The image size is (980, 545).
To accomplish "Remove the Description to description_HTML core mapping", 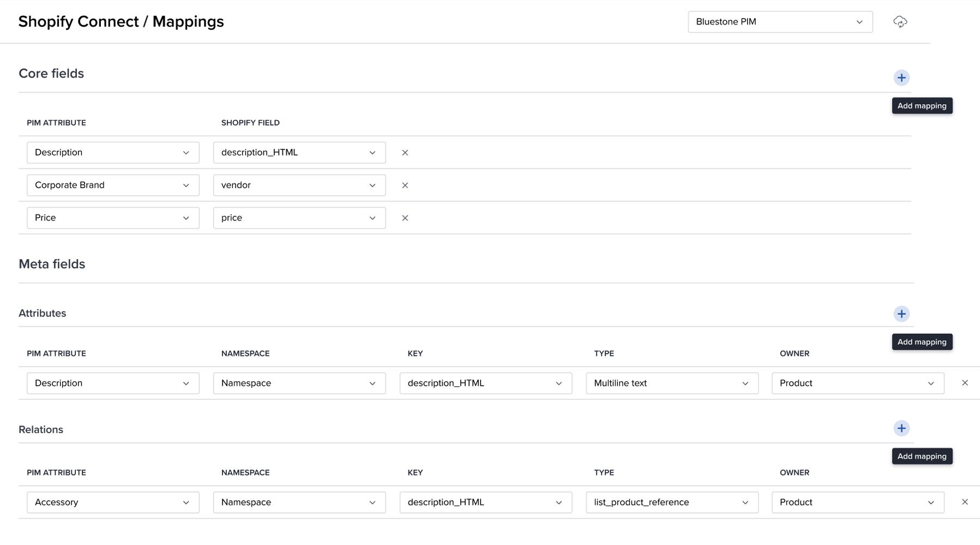I will pos(405,152).
